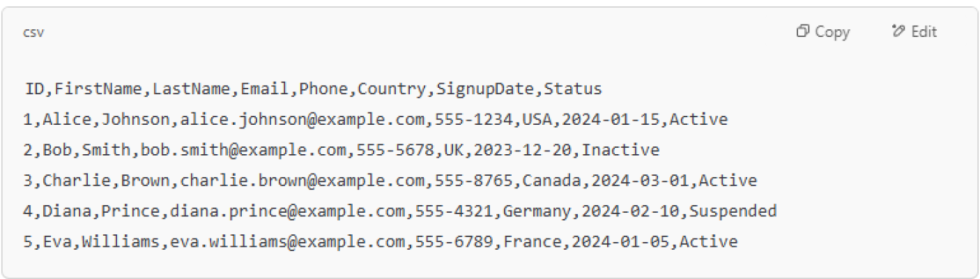The image size is (980, 279).
Task: Click the date 2024-03-01 in Charlie's row
Action: pyautogui.click(x=641, y=181)
